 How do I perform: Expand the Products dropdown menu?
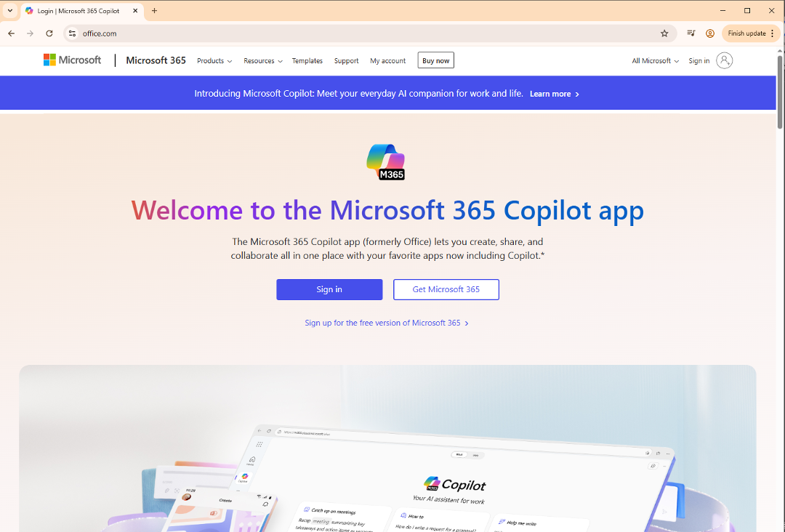coord(214,61)
